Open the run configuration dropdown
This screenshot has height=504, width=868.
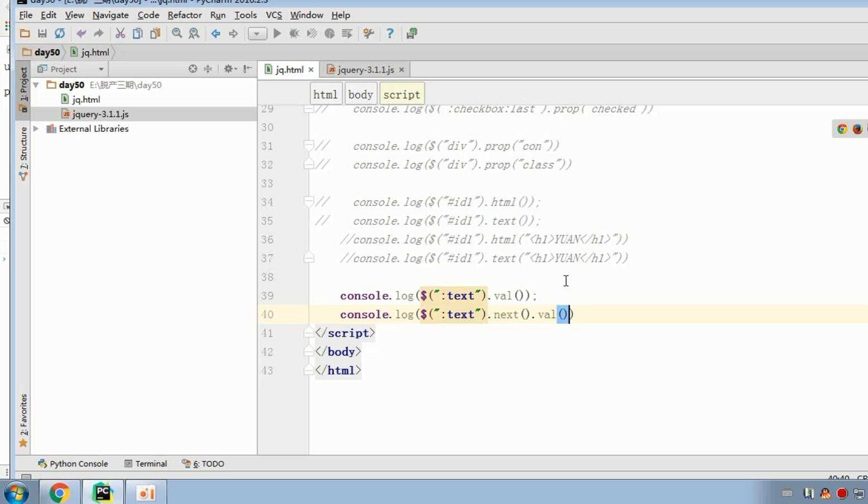click(257, 33)
